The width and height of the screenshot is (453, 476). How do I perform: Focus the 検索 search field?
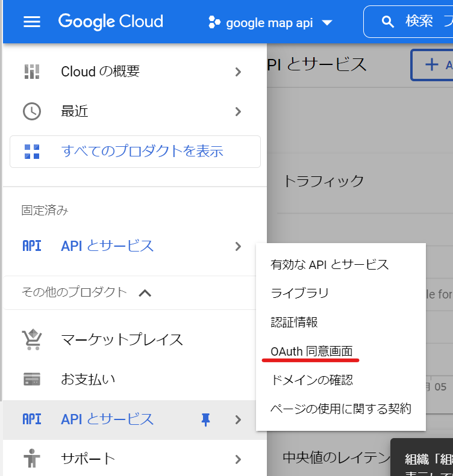click(x=408, y=22)
